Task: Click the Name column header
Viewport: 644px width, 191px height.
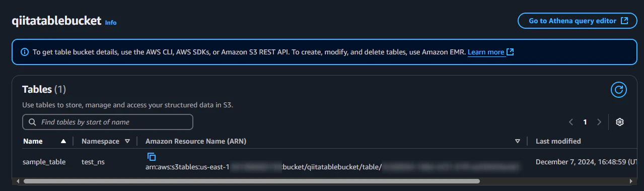Action: pyautogui.click(x=33, y=141)
